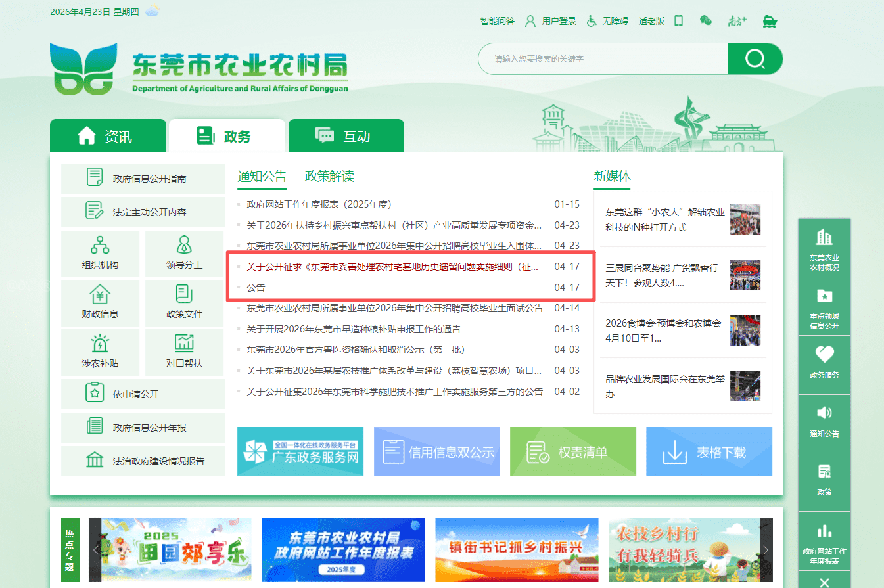The height and width of the screenshot is (588, 884).
Task: Advance hot topics carousel with right arrow
Action: [x=766, y=550]
